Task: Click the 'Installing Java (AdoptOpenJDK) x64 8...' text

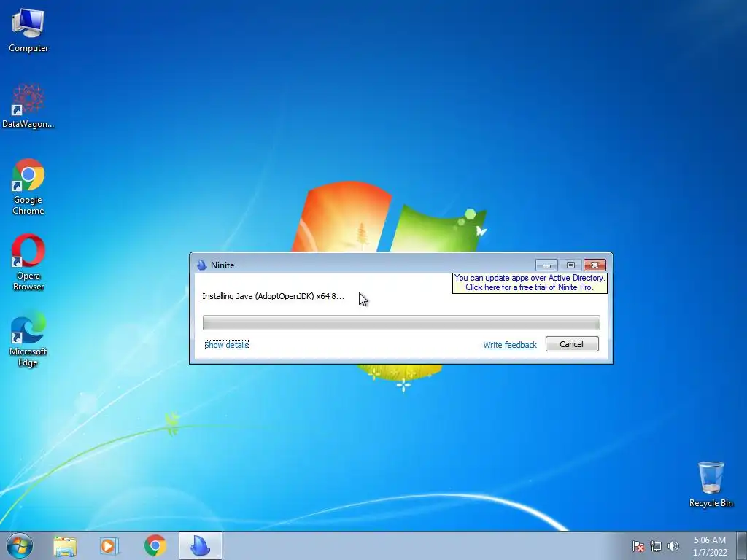Action: click(x=273, y=296)
